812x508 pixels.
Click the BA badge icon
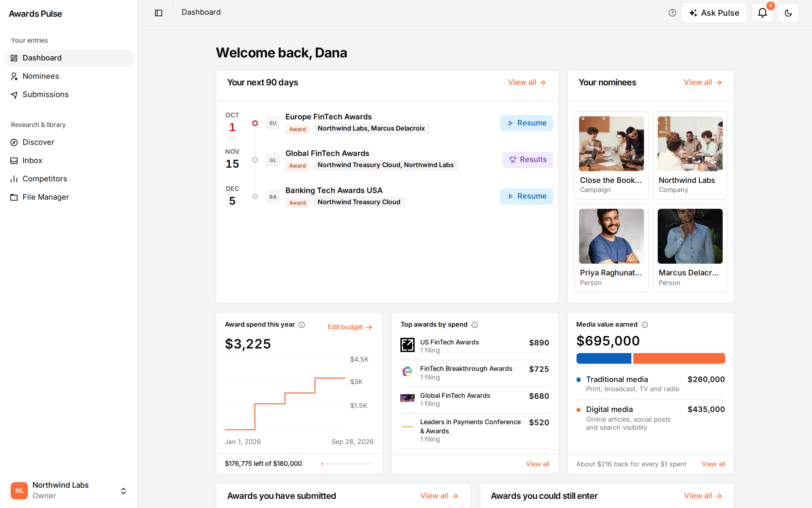click(273, 197)
